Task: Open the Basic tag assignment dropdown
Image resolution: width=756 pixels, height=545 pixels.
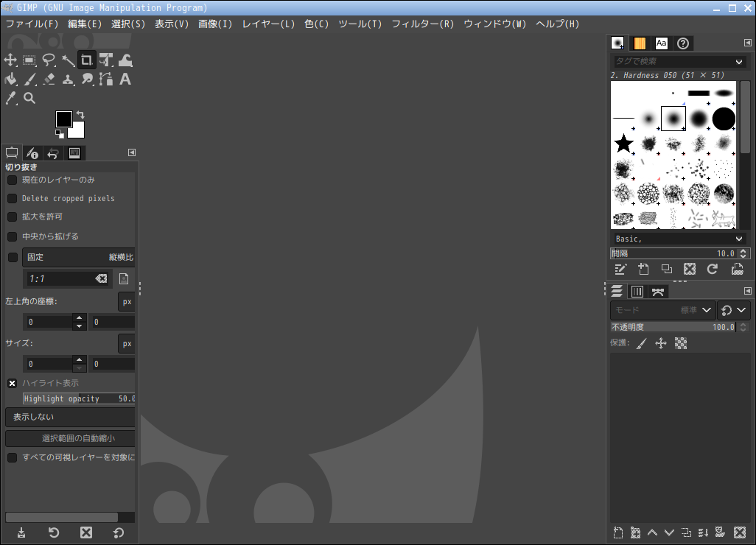Action: 739,239
